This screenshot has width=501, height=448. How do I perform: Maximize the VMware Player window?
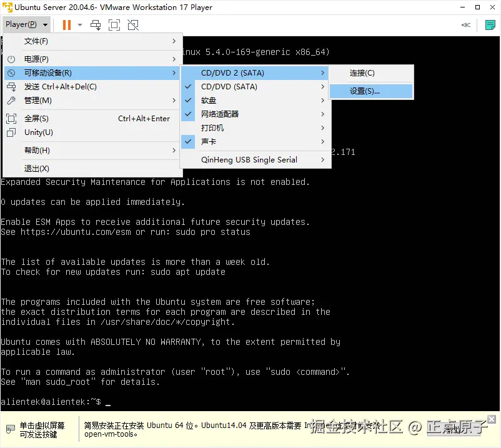477,7
